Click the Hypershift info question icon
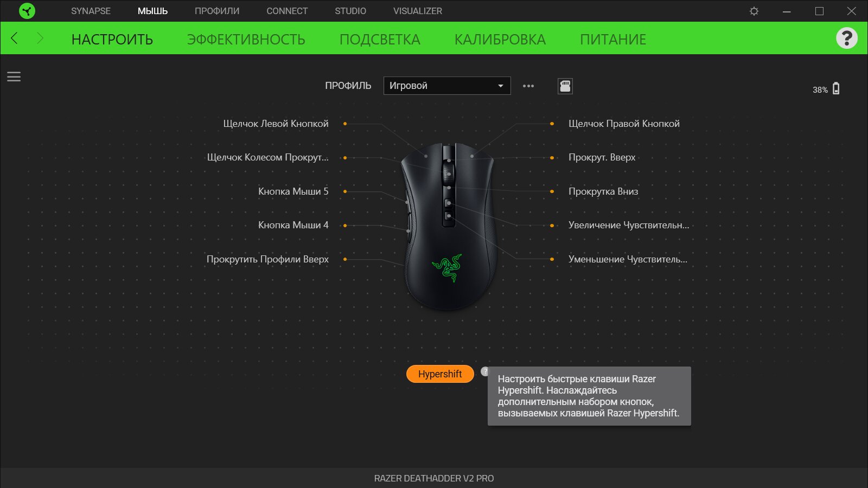The width and height of the screenshot is (868, 488). pyautogui.click(x=484, y=371)
